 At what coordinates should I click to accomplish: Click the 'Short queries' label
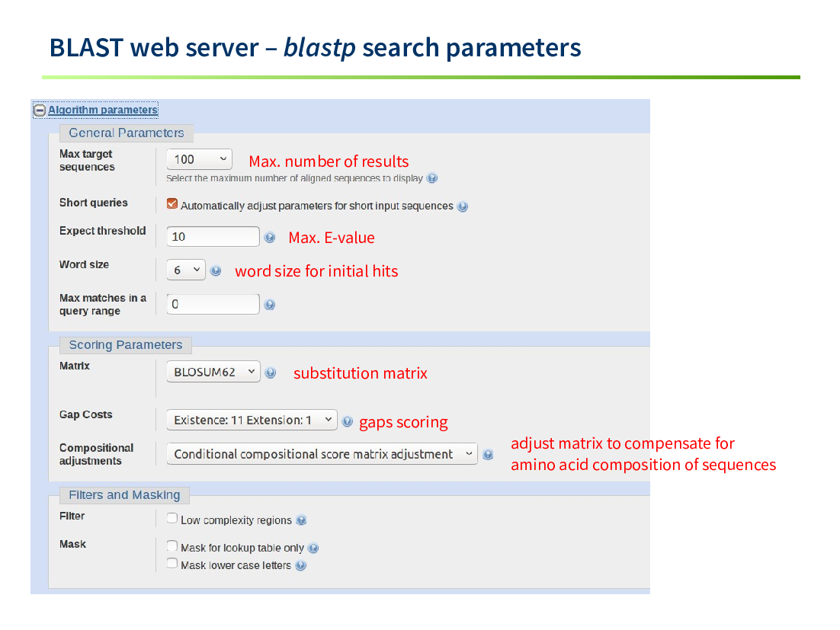[94, 203]
